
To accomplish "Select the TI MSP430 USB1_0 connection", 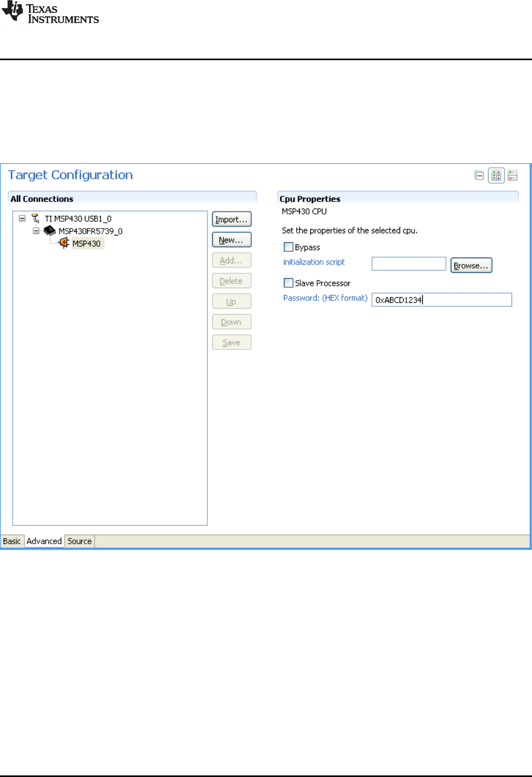I will click(x=78, y=219).
